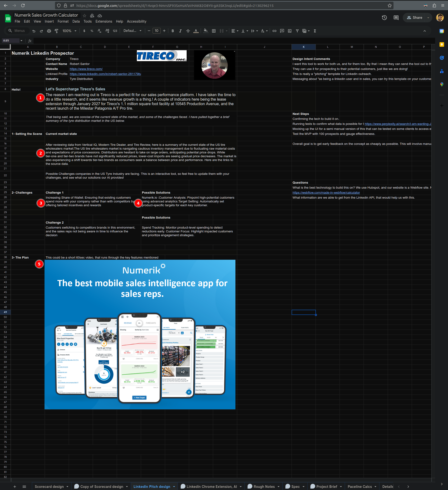Image resolution: width=448 pixels, height=490 pixels.
Task: Open Google Contacts in side panel
Action: (442, 71)
